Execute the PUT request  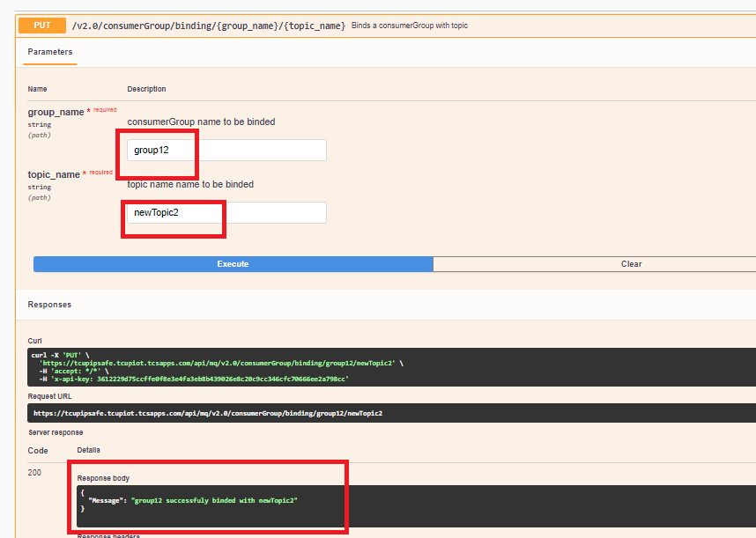[x=233, y=264]
